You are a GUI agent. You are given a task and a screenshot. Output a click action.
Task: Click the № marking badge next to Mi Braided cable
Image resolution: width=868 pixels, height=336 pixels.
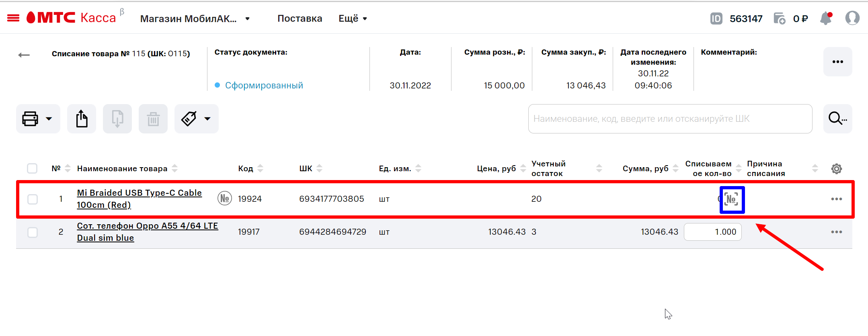225,198
